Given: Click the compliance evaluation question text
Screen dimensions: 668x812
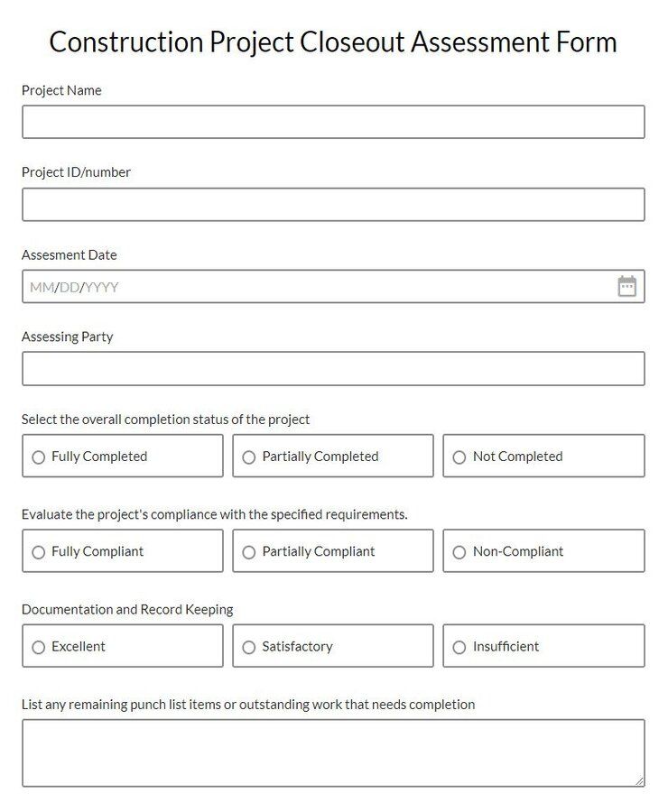Looking at the screenshot, I should (x=215, y=514).
